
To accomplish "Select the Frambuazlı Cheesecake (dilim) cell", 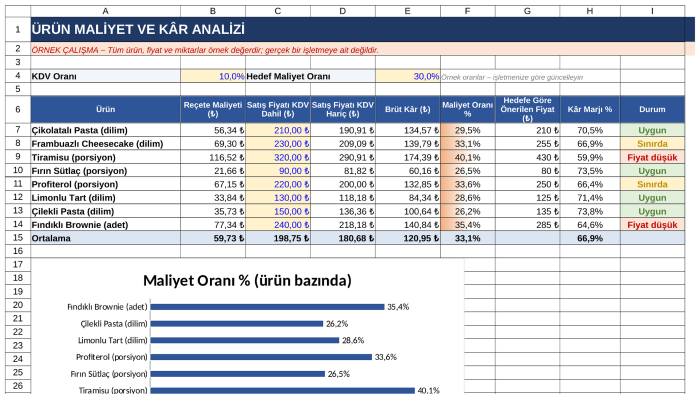I will (x=105, y=143).
